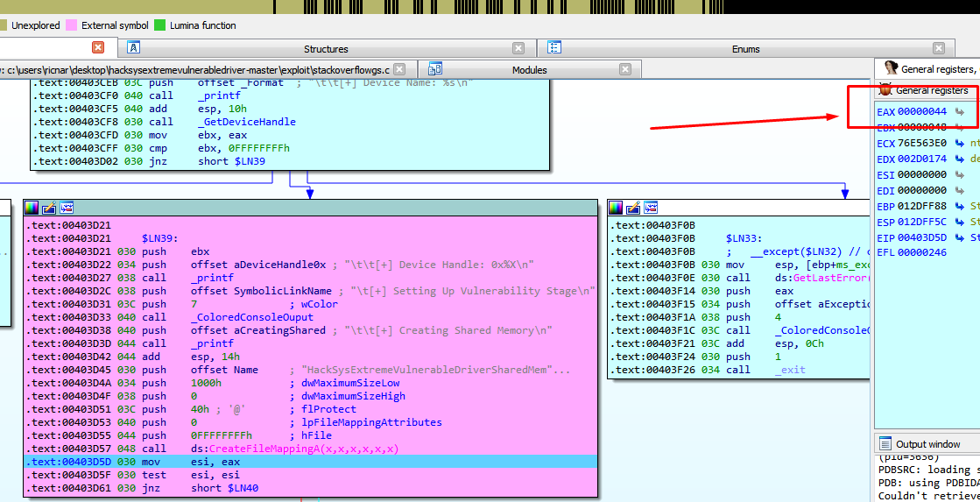The height and width of the screenshot is (502, 980).
Task: Select the EIP register value 00403D5D
Action: (x=922, y=237)
